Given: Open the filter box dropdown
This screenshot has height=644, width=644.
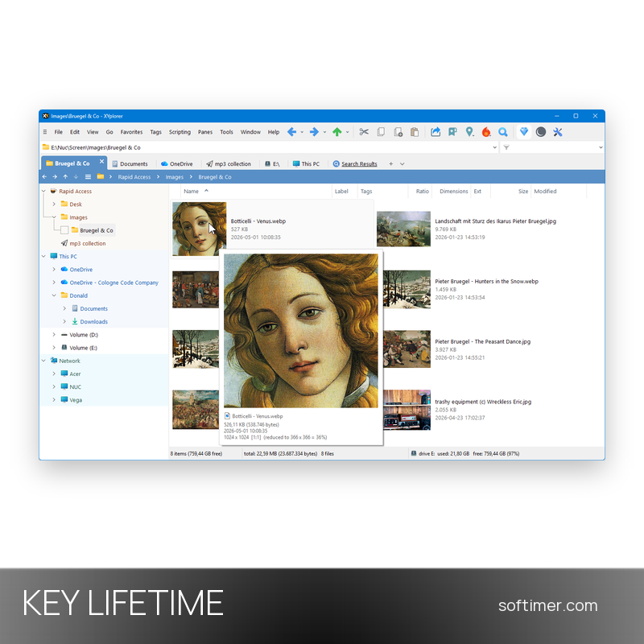Looking at the screenshot, I should tap(601, 147).
